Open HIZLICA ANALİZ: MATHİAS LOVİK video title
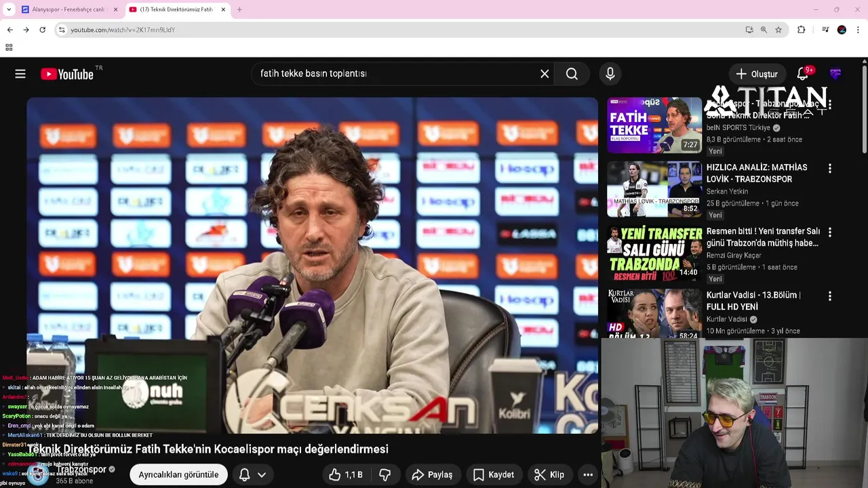The width and height of the screenshot is (868, 488). coord(757,173)
